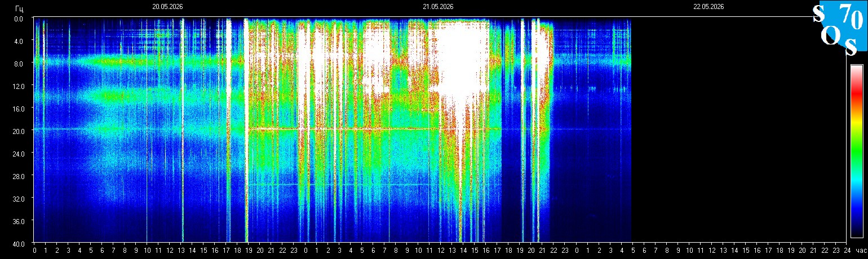Click the 32.0 frequency axis label

[x=17, y=199]
